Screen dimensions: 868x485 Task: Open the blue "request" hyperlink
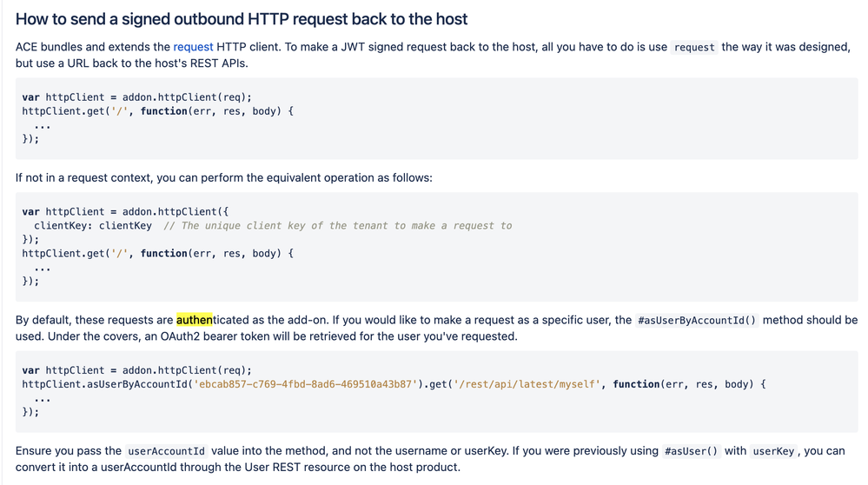193,47
